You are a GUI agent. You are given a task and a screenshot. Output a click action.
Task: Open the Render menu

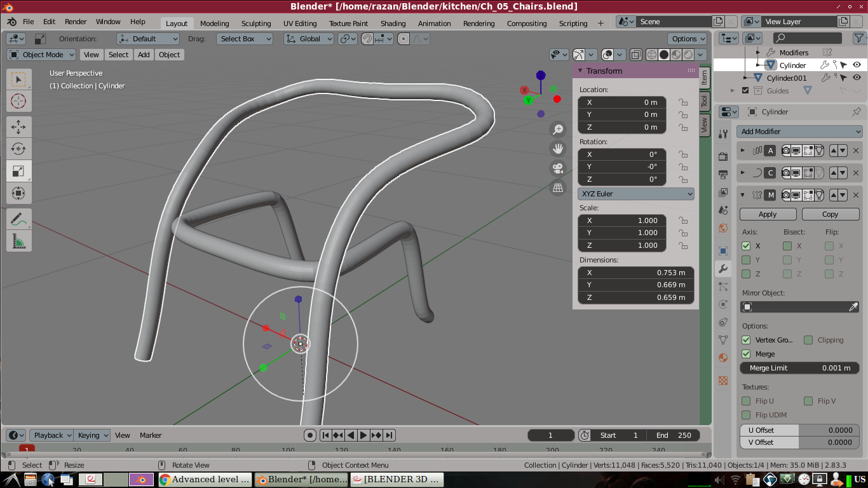coord(76,21)
